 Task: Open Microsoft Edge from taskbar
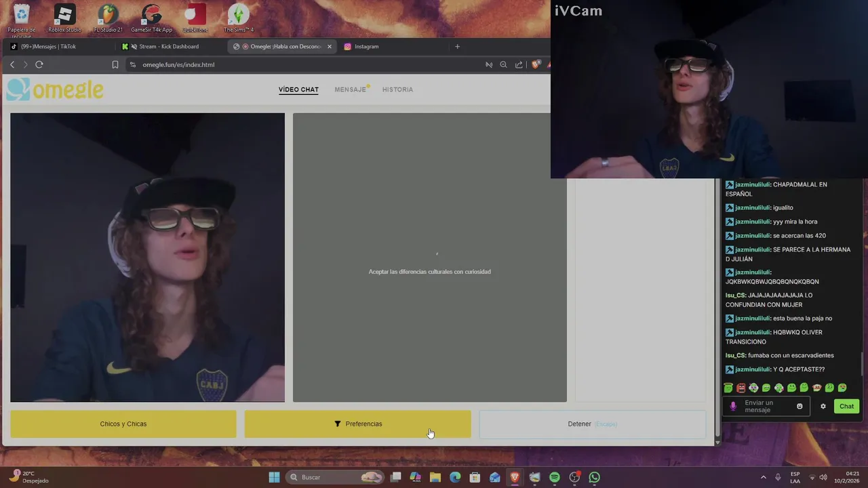tap(455, 477)
